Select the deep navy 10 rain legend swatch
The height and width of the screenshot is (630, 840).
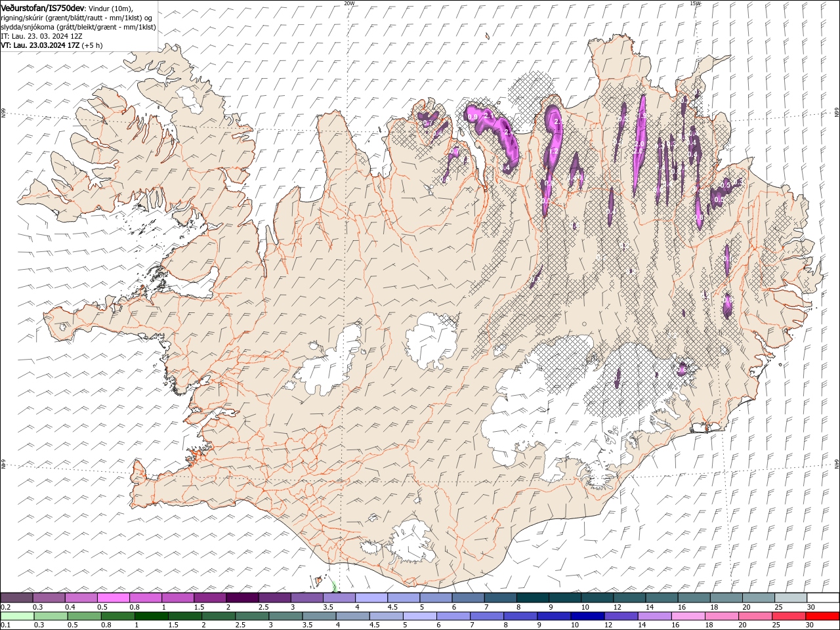click(x=588, y=616)
